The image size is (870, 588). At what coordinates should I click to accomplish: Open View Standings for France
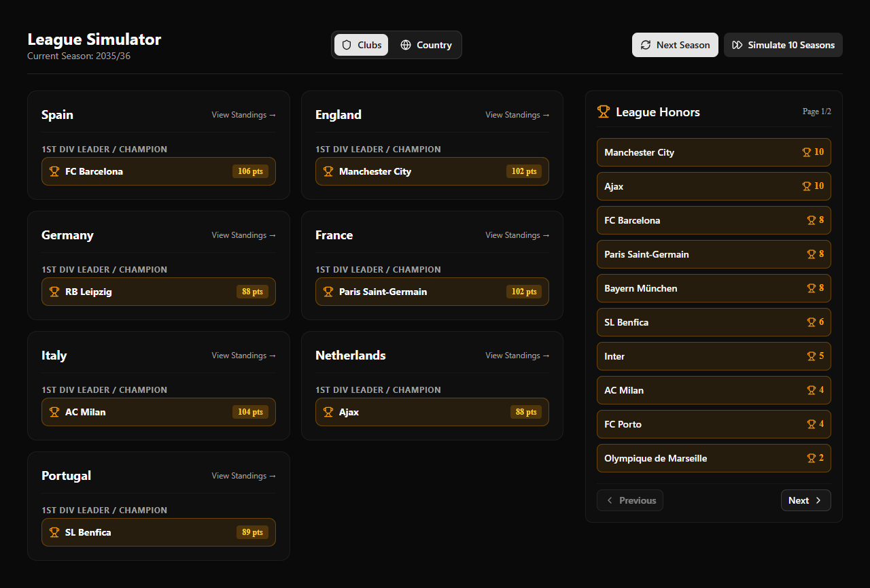tap(518, 235)
